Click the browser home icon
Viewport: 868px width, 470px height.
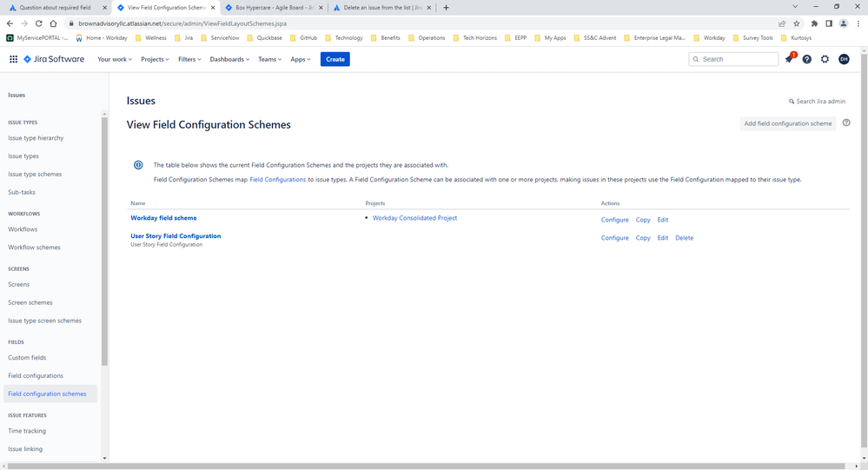(53, 23)
